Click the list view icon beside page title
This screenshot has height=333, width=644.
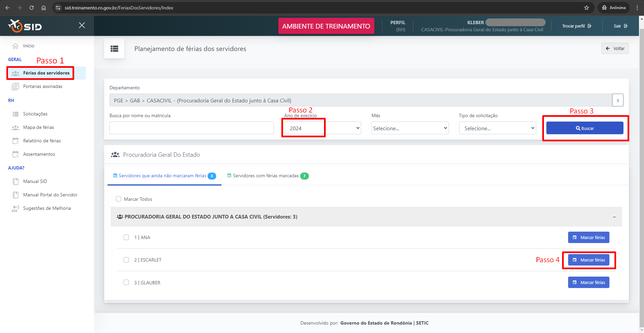tap(114, 49)
